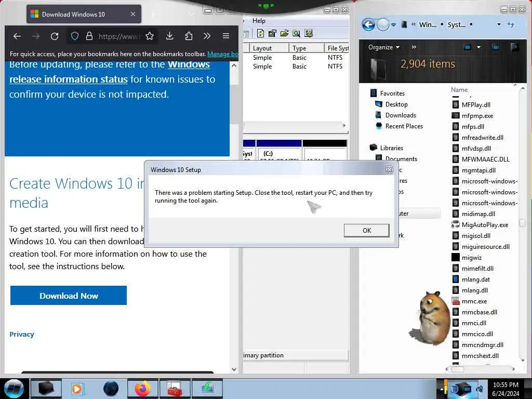This screenshot has height=399, width=532.
Task: Bookmark this page with the star icon
Action: [150, 36]
